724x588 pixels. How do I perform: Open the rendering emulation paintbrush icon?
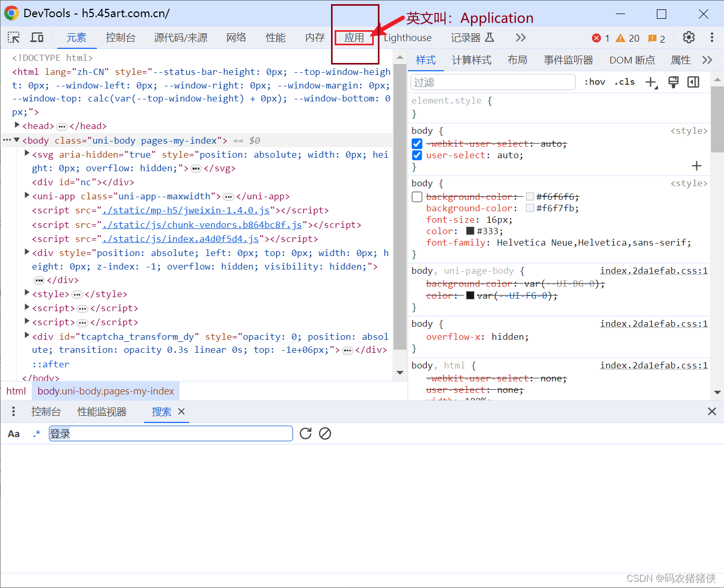click(x=673, y=82)
